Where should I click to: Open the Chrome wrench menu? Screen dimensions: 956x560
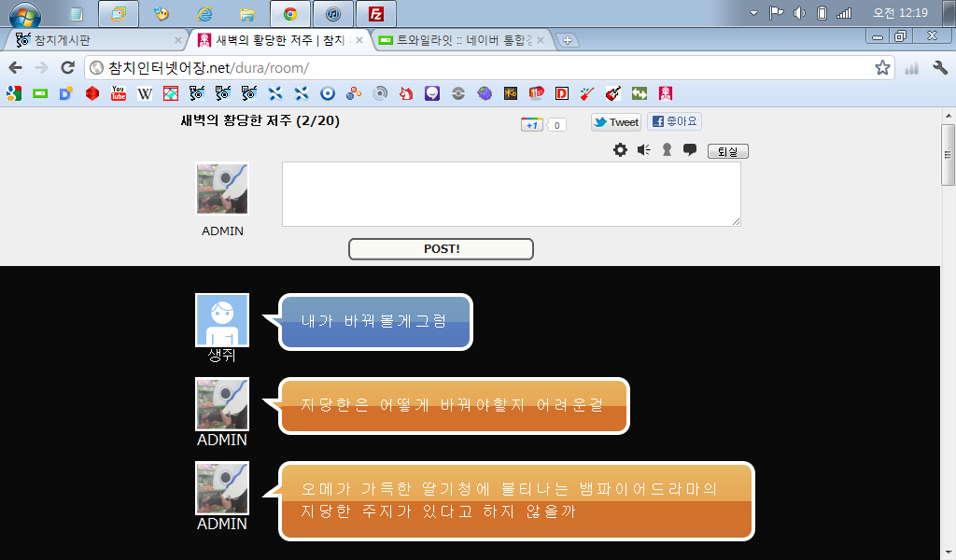[940, 68]
